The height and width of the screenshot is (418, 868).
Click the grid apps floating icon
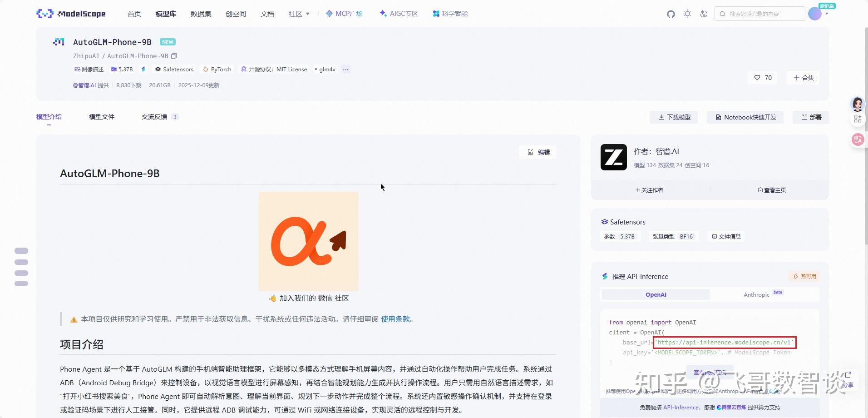(858, 119)
